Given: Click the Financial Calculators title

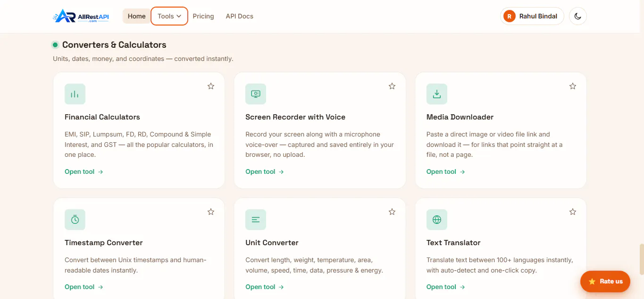Looking at the screenshot, I should 102,117.
